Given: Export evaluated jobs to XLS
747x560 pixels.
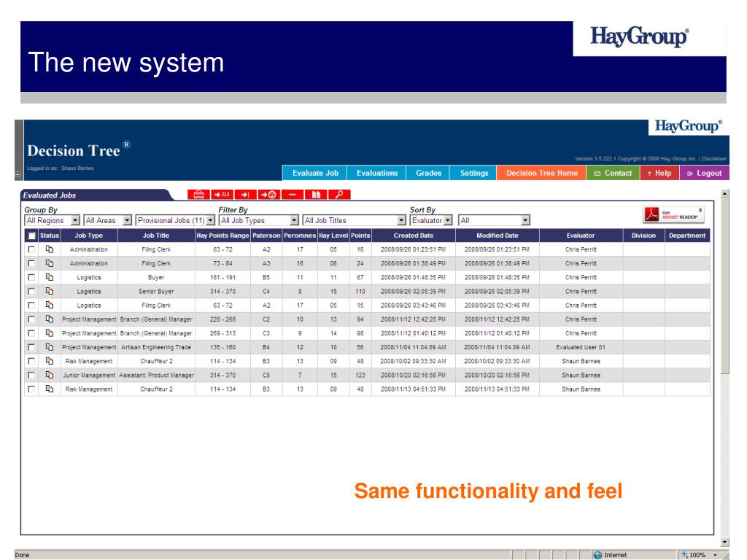Looking at the screenshot, I should point(222,194).
